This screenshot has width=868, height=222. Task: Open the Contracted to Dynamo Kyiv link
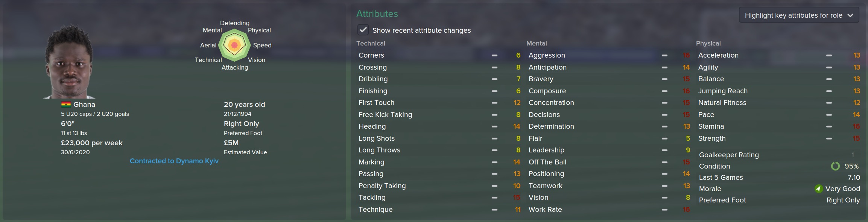pos(174,161)
